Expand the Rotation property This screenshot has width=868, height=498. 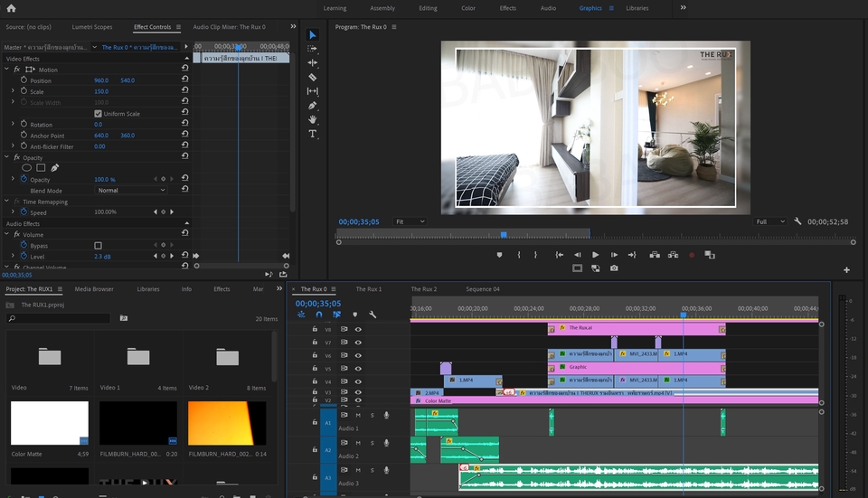tap(13, 124)
